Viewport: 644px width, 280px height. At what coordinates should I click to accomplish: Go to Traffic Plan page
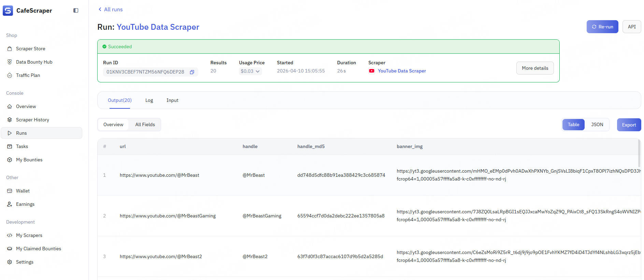tap(28, 75)
